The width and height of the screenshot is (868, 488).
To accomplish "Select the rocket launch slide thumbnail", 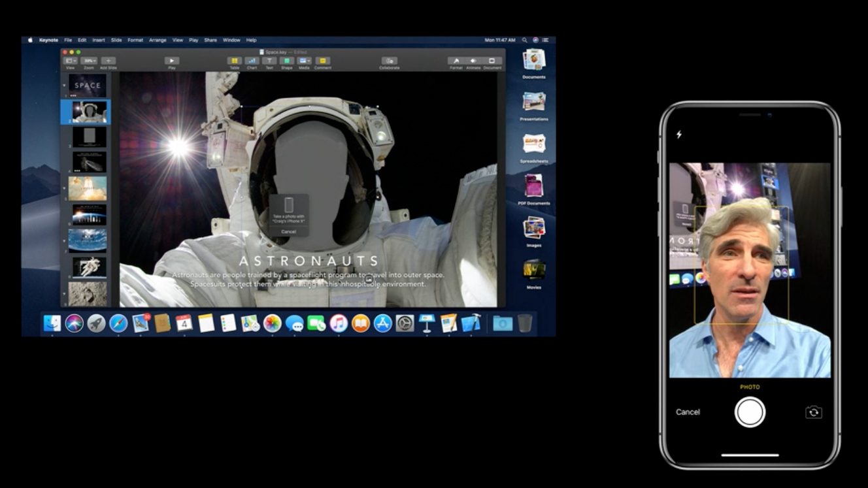I will (88, 188).
